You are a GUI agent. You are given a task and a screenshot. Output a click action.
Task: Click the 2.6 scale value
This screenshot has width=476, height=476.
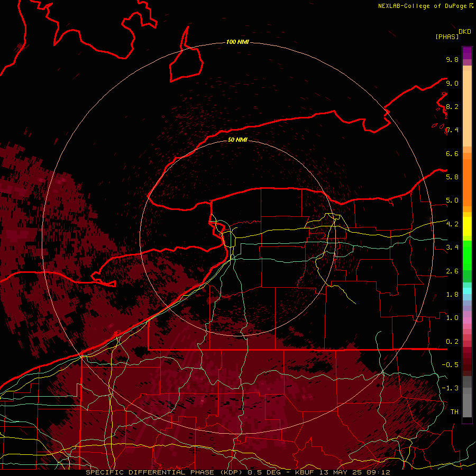452,271
